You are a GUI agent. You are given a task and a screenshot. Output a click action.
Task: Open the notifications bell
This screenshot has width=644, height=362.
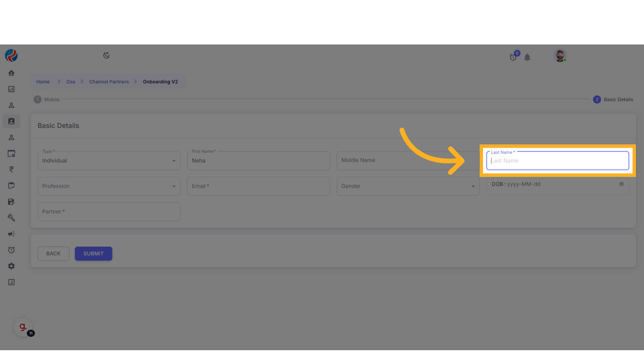point(527,58)
